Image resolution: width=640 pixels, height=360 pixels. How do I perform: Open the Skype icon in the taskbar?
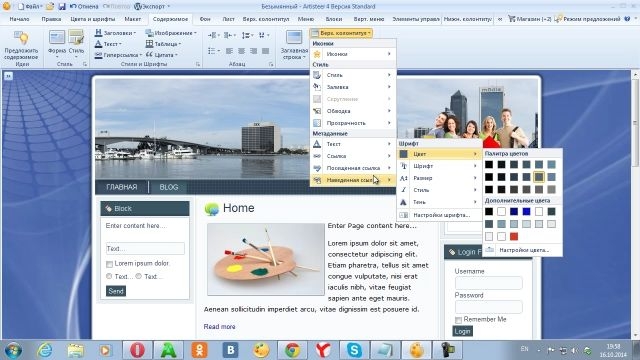(x=354, y=350)
